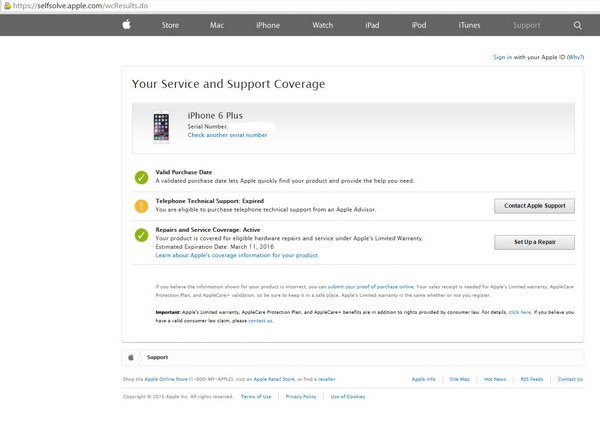
Task: Open the Apple Online Store footer link
Action: point(166,379)
